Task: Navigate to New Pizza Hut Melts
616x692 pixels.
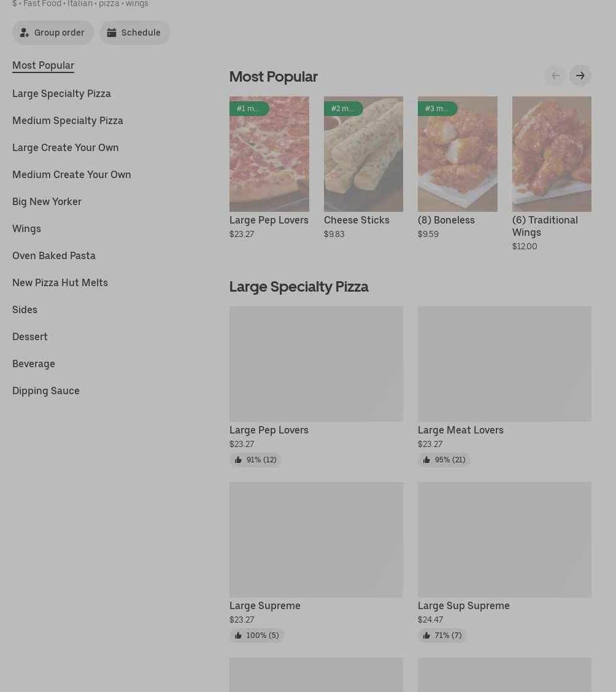Action: [x=60, y=282]
